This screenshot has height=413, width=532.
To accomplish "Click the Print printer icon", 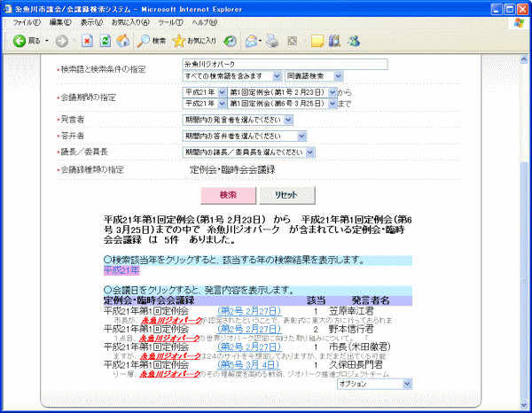I will click(x=272, y=42).
